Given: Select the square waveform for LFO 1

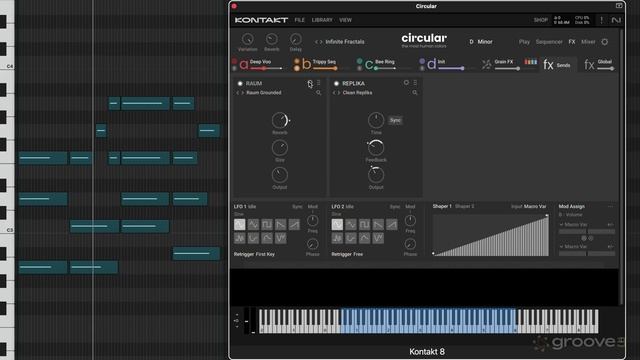Looking at the screenshot, I should pos(267,224).
